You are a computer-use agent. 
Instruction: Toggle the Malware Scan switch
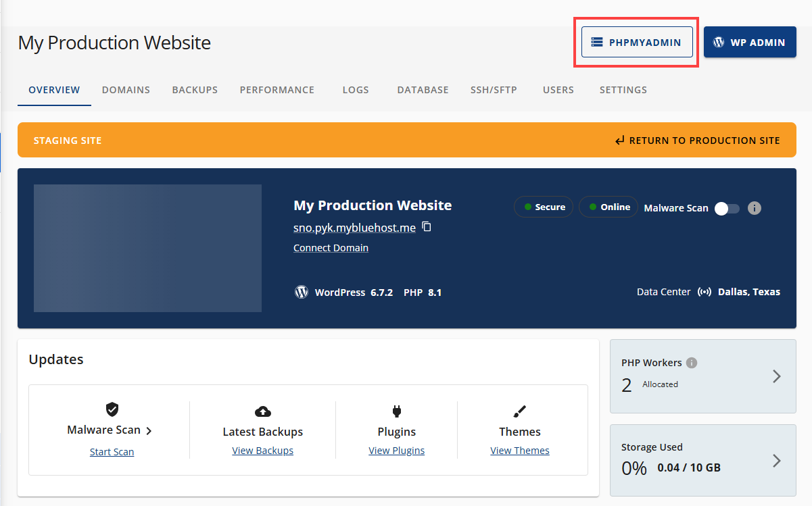click(x=727, y=208)
